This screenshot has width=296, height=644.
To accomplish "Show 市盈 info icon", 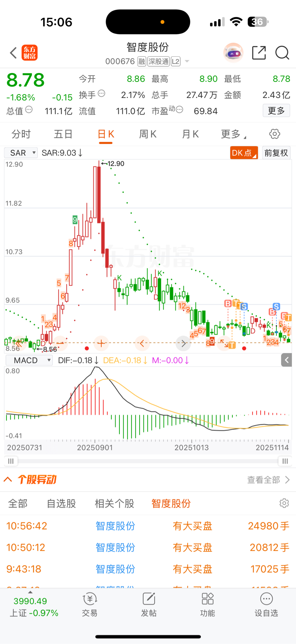I will [179, 110].
